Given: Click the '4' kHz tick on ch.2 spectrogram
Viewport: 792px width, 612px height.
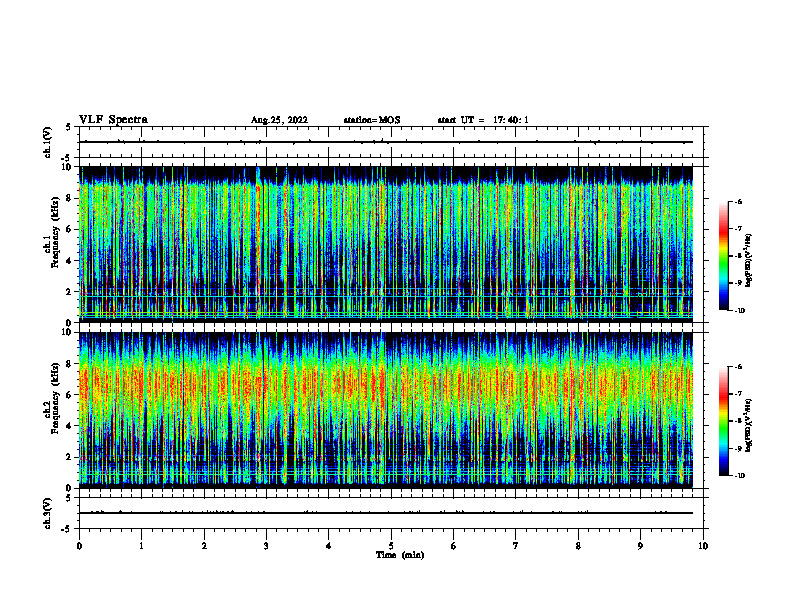Looking at the screenshot, I should coord(69,427).
